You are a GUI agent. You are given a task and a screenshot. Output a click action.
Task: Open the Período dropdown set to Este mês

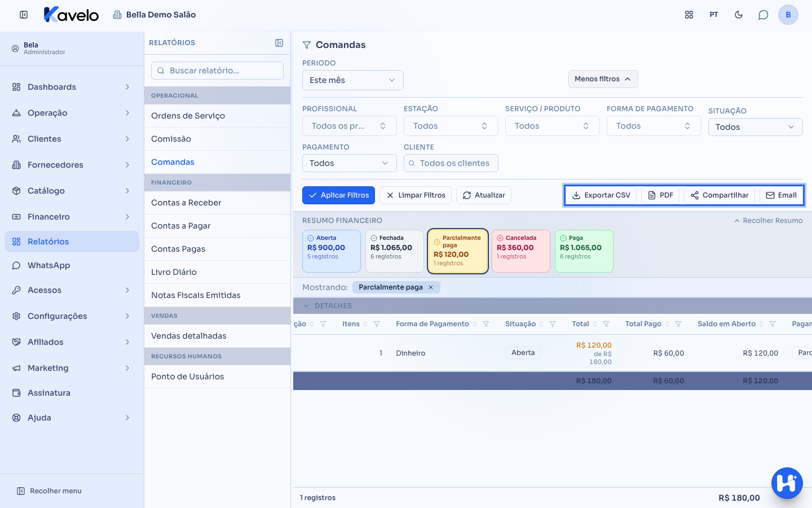click(353, 80)
